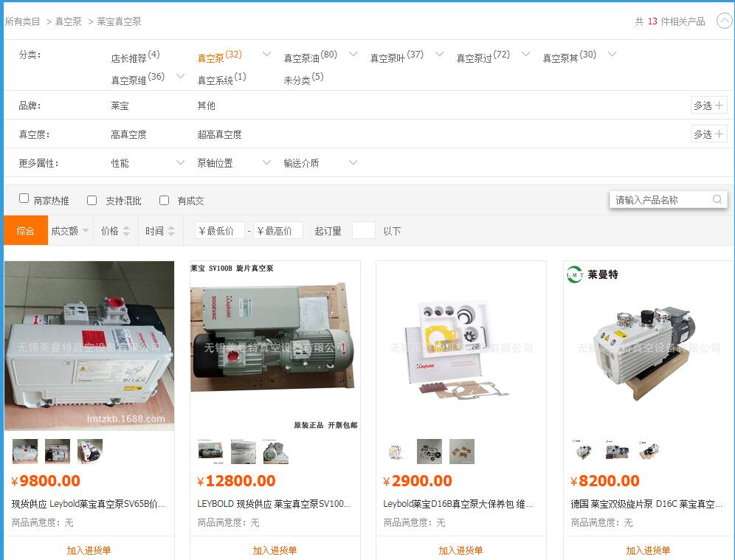Viewport: 735px width, 560px height.
Task: Filter by 高真空度
Action: (x=128, y=135)
